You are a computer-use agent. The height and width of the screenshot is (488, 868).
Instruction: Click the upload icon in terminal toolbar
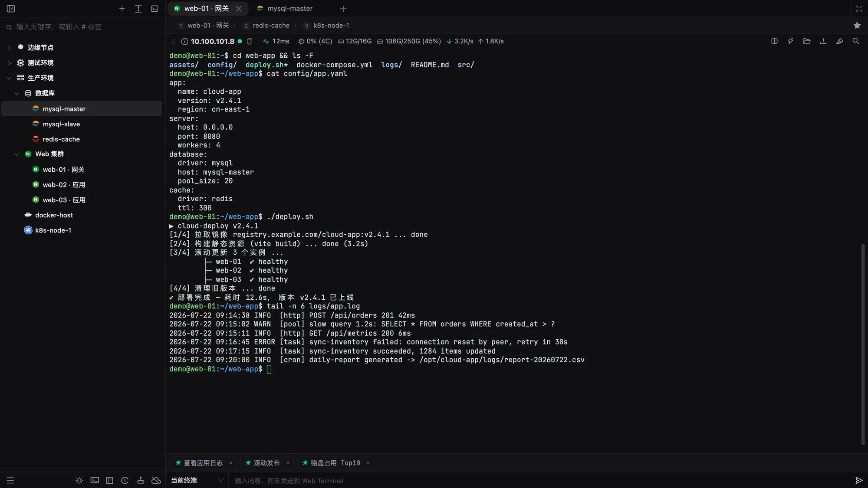click(x=823, y=41)
